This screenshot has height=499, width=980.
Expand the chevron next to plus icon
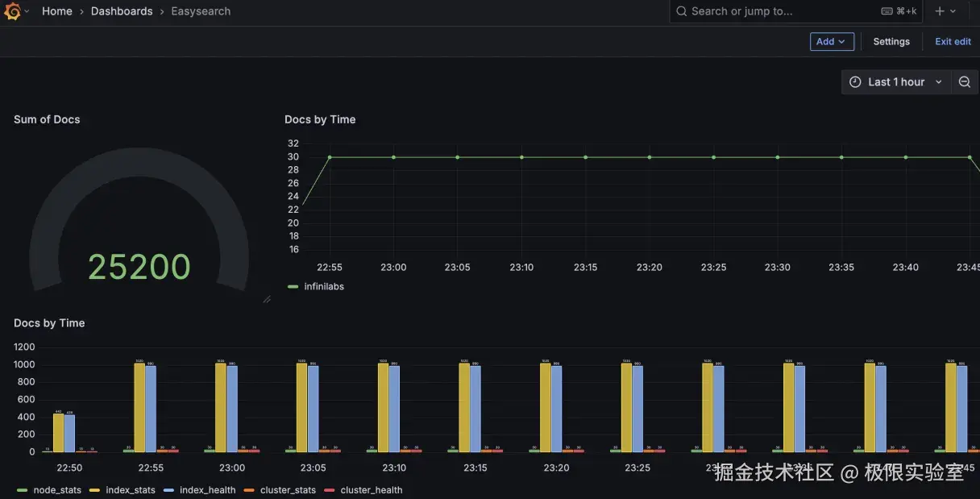tap(953, 11)
